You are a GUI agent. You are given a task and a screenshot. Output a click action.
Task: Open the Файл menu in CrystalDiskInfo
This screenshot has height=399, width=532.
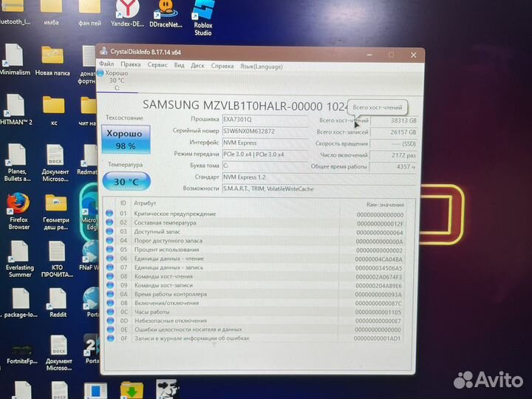point(106,64)
